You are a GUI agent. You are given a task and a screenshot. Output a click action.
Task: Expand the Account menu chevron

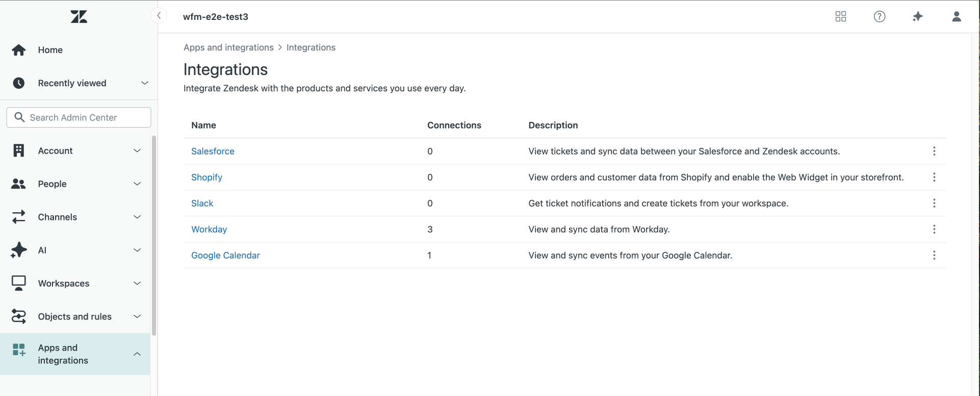coord(137,151)
